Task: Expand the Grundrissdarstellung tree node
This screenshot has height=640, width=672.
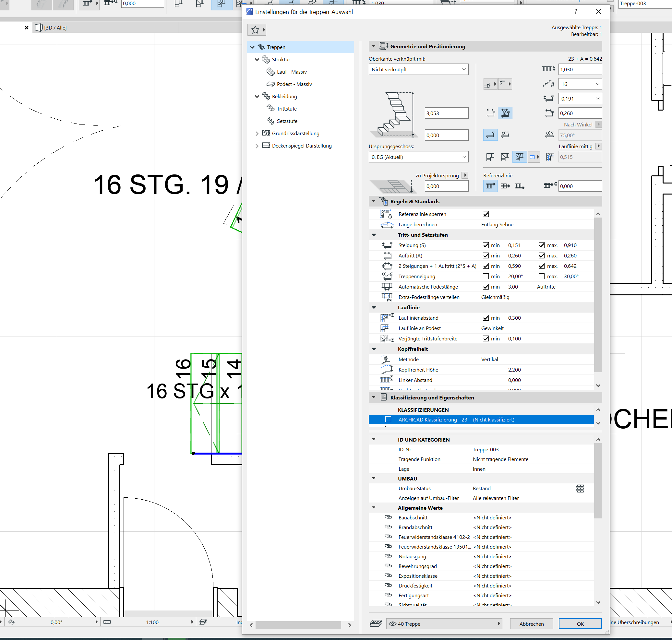Action: [x=257, y=134]
